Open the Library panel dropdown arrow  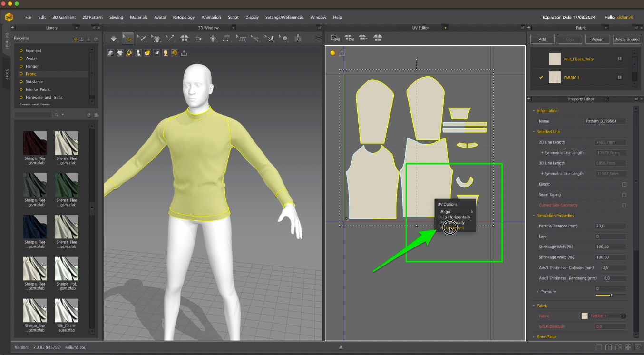[77, 28]
